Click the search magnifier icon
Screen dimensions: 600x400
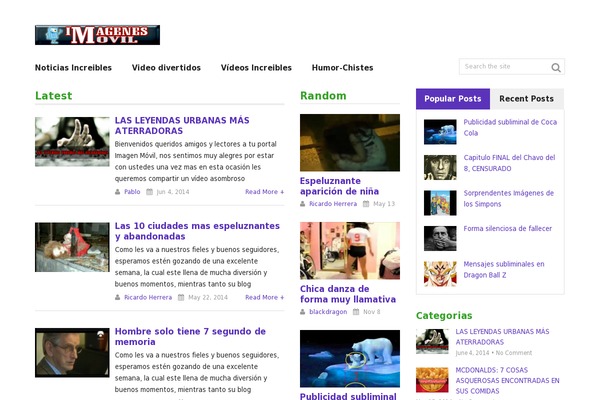coord(556,67)
